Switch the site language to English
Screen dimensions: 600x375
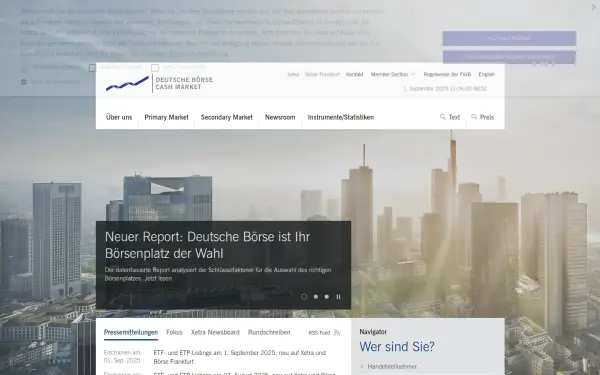[487, 74]
